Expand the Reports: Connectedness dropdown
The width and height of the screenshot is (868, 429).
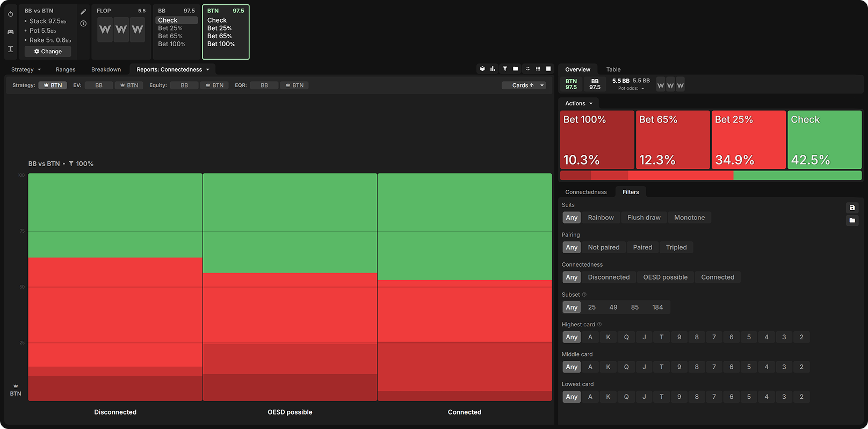[172, 69]
